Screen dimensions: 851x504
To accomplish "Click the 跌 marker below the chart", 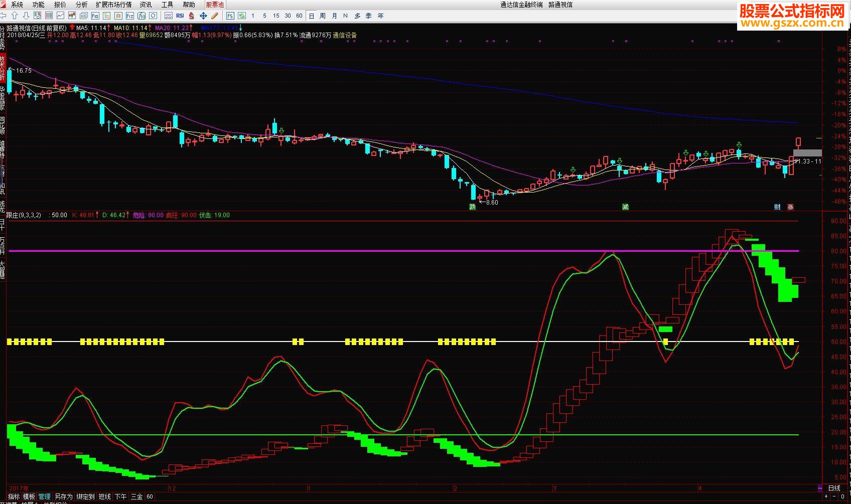I will pos(472,207).
